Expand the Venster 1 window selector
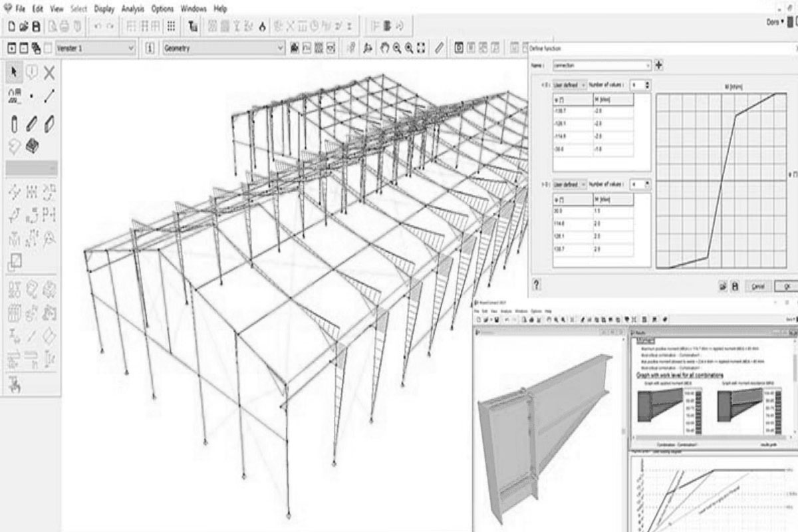 (x=131, y=49)
